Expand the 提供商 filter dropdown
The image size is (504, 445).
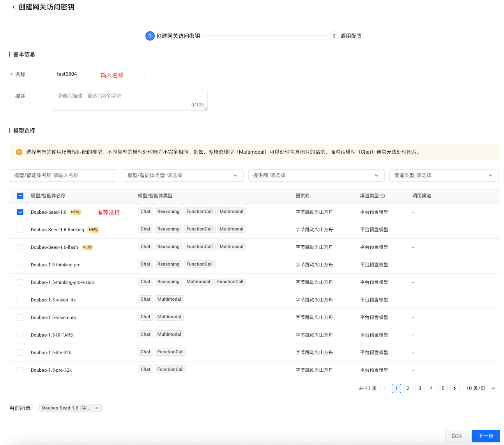(x=316, y=176)
